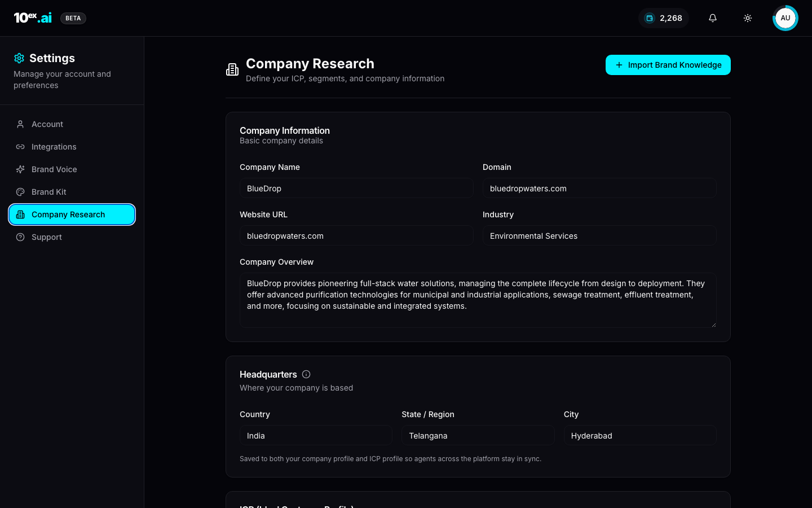Edit the Country field India
Viewport: 812px width, 508px height.
coord(316,436)
